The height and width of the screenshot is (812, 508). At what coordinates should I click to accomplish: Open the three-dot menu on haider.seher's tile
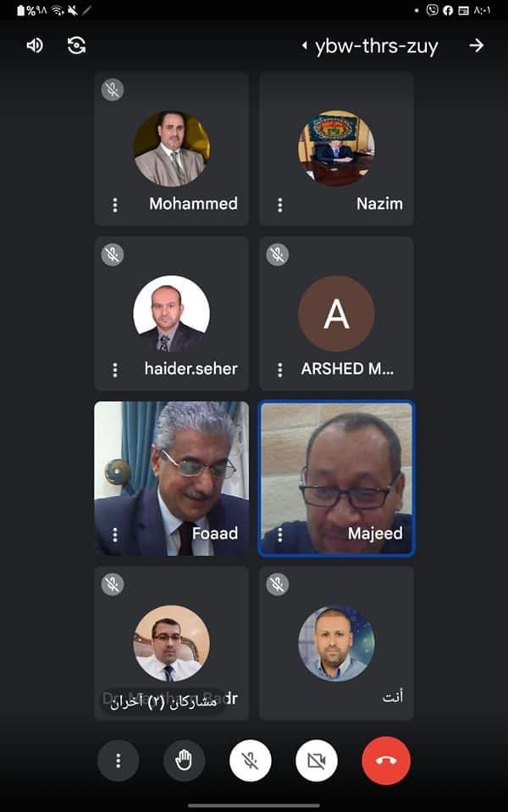115,370
